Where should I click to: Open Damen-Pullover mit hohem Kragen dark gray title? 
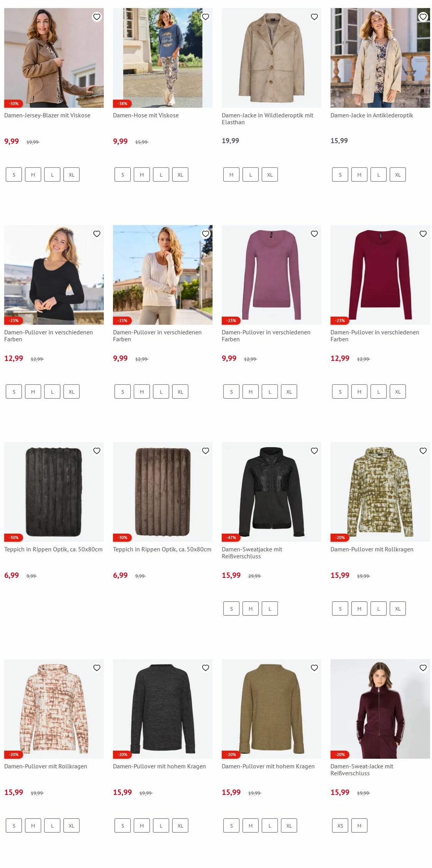pos(159,766)
